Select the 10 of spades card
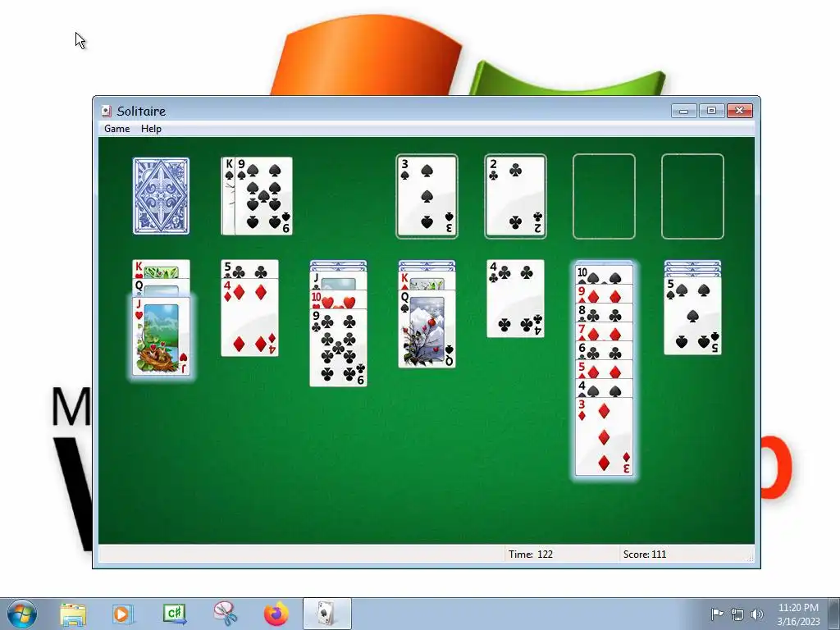This screenshot has width=840, height=630. [x=604, y=275]
